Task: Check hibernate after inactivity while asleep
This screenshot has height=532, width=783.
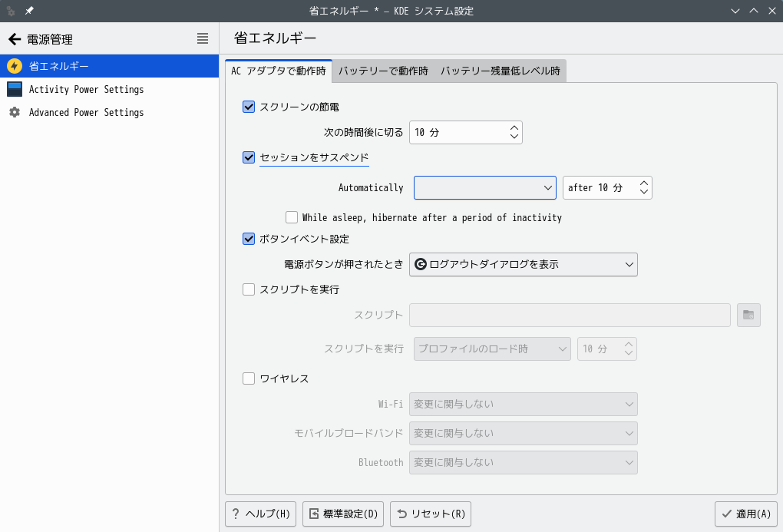Action: pos(292,217)
